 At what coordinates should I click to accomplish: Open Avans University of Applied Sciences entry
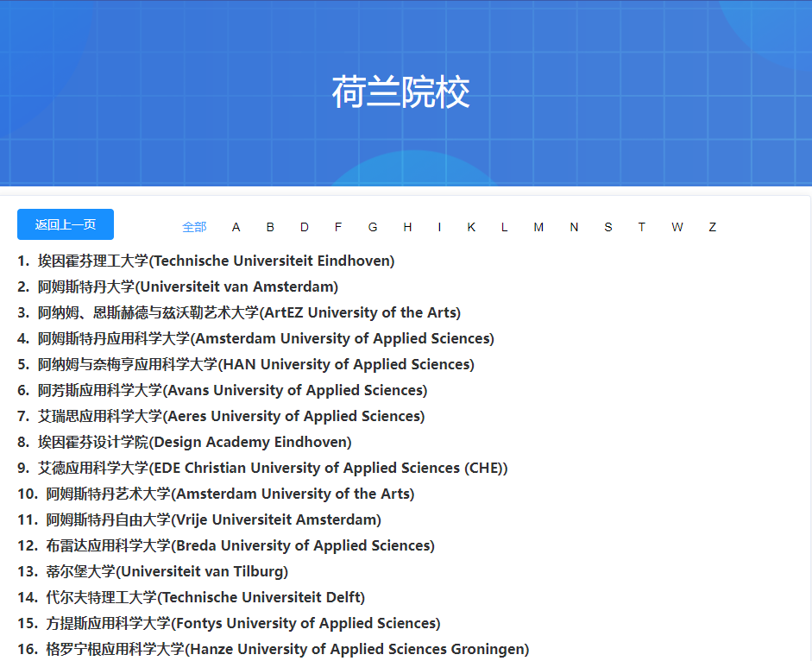point(232,390)
